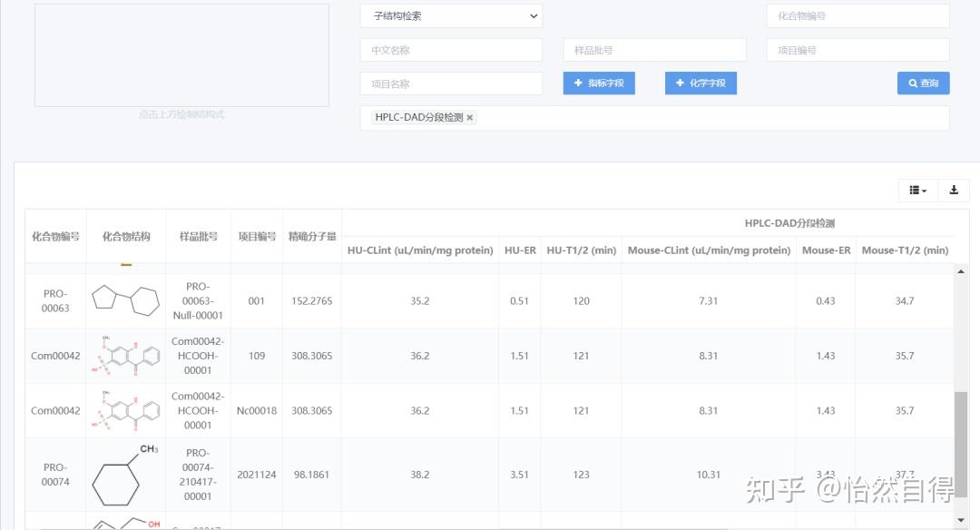Click the 指标字段 add button
This screenshot has height=530, width=980.
599,83
